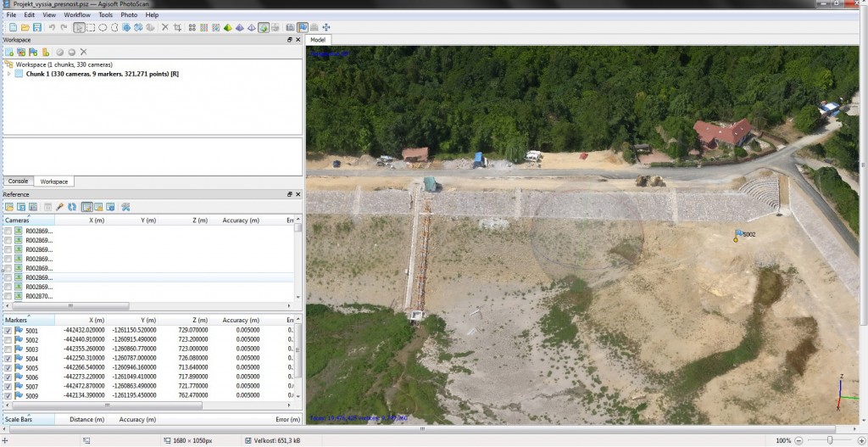Click the Reference Settings tools icon
This screenshot has height=447, width=868.
125,207
